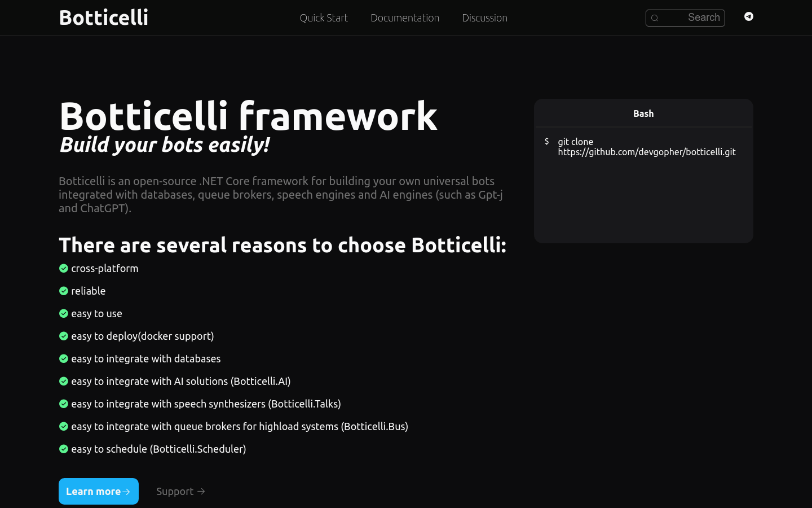
Task: Click the check icon beside Botticelli.Bus item
Action: (64, 426)
